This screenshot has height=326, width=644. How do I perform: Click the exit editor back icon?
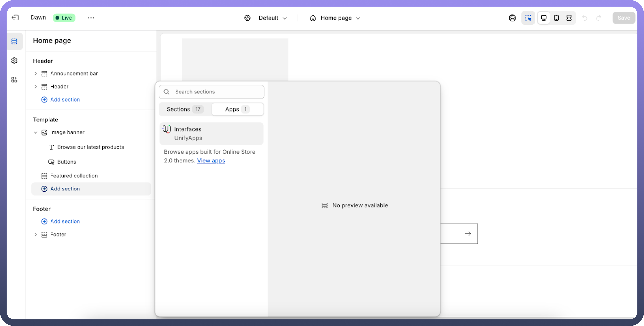15,18
